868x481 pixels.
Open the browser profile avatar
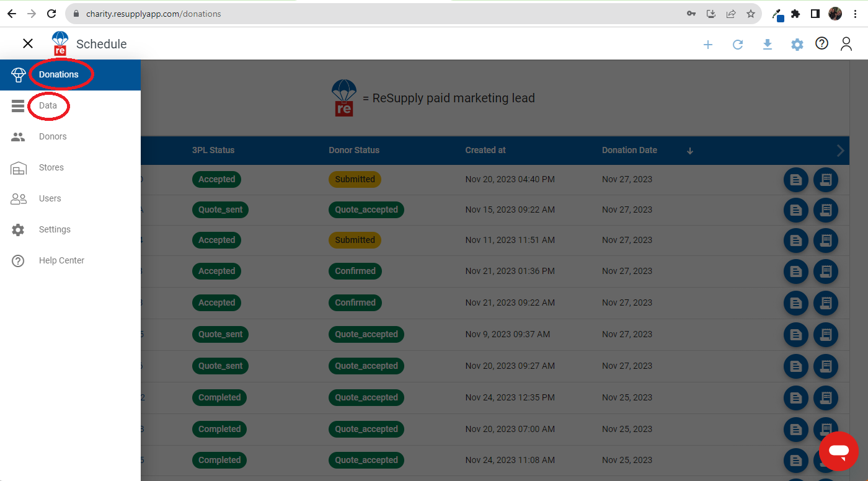[x=835, y=14]
